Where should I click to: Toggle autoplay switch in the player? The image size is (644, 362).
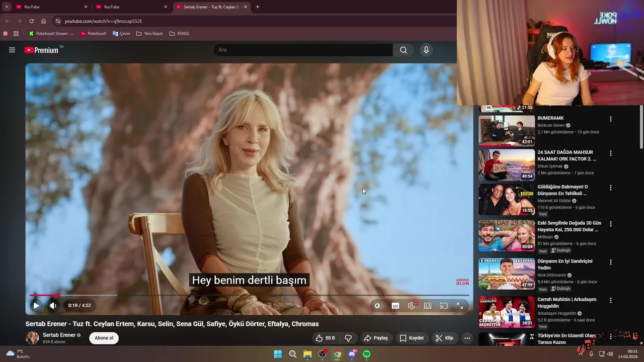tap(377, 306)
